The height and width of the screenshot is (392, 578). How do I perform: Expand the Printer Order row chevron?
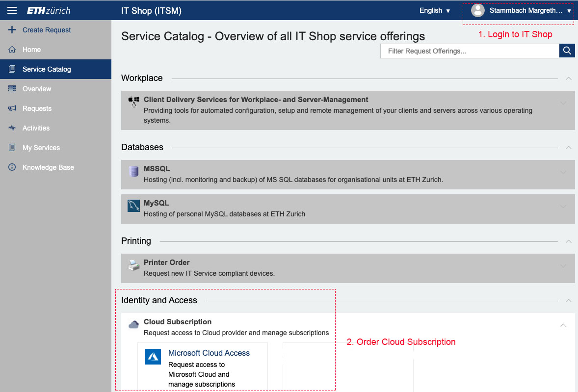[x=563, y=265]
